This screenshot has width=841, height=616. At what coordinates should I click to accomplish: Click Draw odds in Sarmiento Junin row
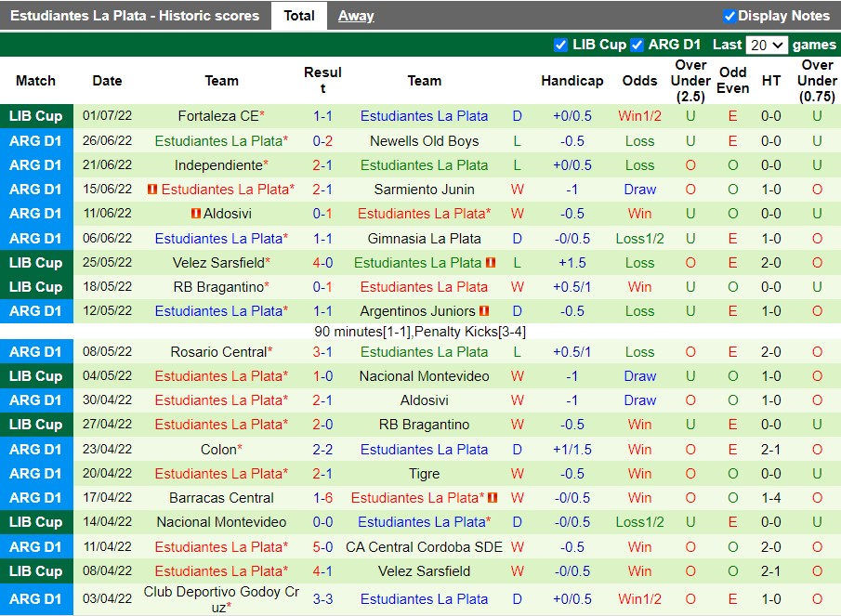click(x=640, y=190)
